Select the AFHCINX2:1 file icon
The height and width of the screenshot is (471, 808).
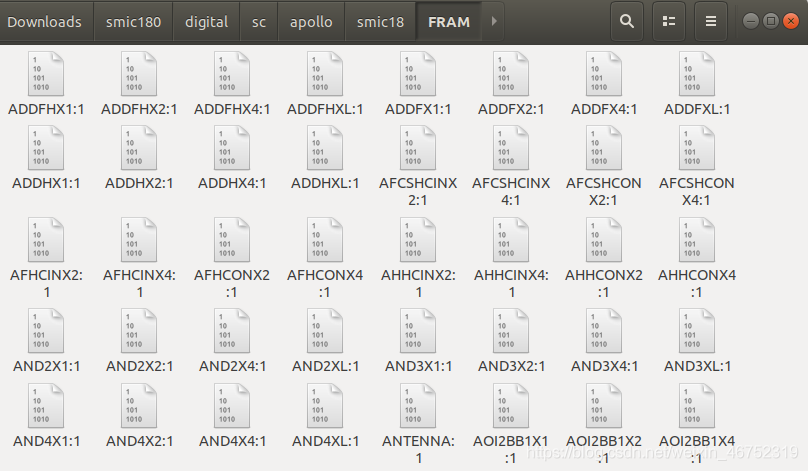point(46,240)
